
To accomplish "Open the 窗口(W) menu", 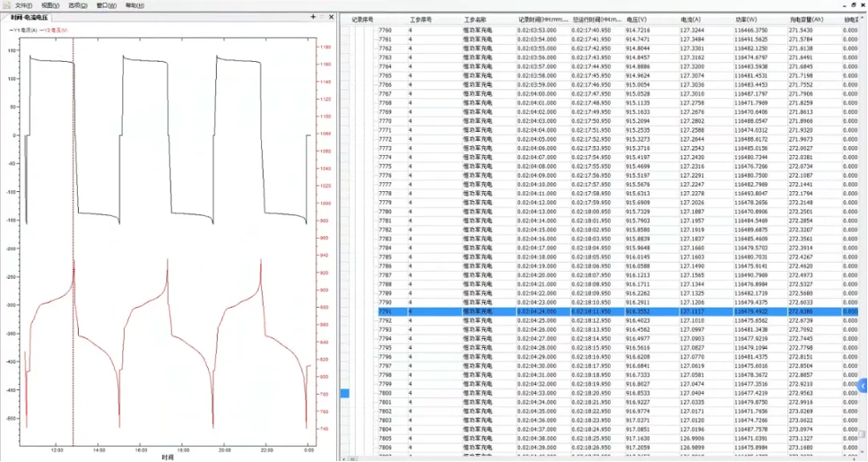I will (x=106, y=5).
